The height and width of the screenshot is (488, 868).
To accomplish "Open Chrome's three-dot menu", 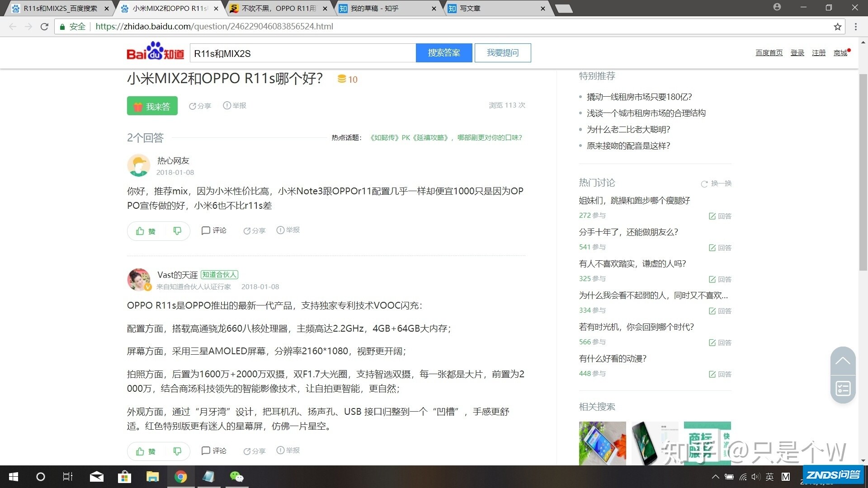I will (855, 27).
